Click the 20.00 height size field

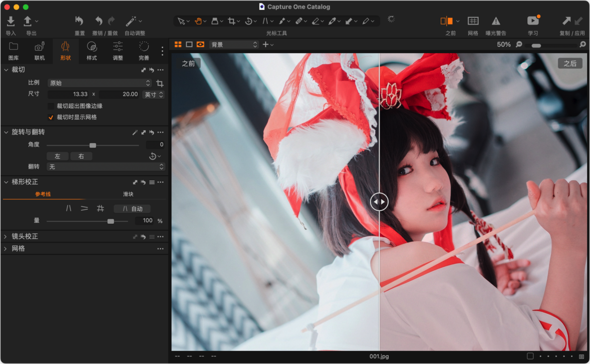pyautogui.click(x=119, y=95)
